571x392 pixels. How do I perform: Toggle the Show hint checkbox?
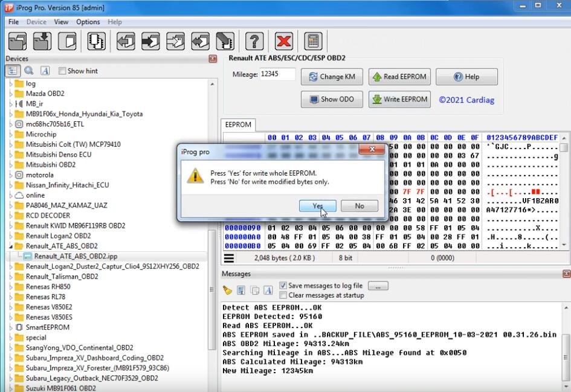62,71
